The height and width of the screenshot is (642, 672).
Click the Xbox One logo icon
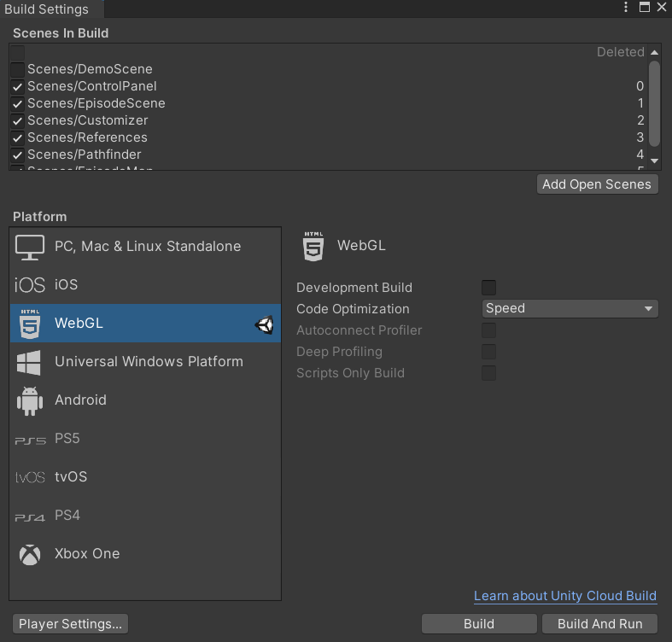[30, 555]
